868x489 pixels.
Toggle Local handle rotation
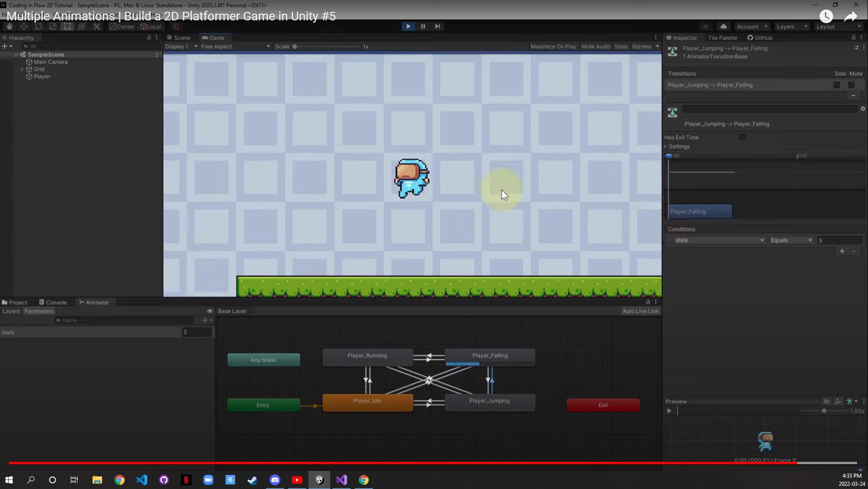(150, 26)
